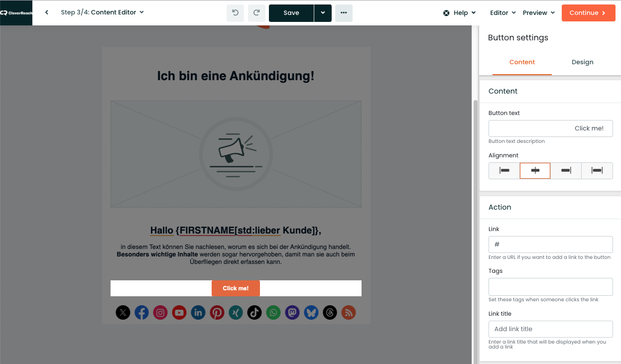
Task: Select the heading Ich bin eine Ankündigung!
Action: click(236, 76)
